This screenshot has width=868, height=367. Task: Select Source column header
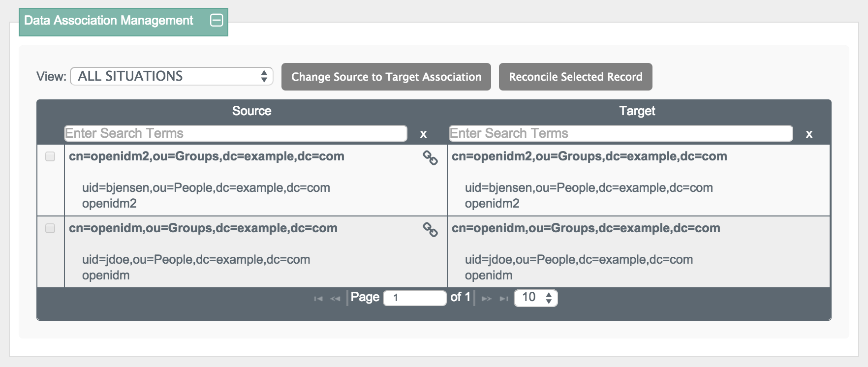(x=251, y=111)
